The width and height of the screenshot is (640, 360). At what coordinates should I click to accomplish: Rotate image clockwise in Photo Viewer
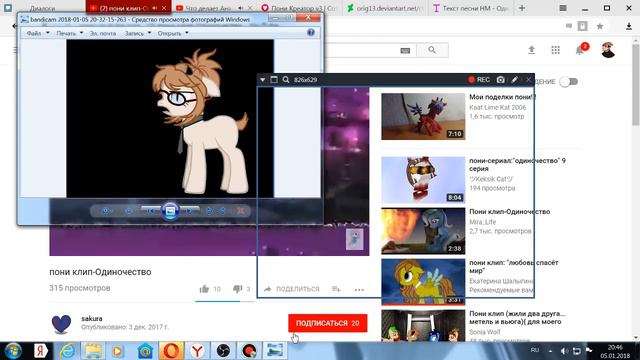223,211
